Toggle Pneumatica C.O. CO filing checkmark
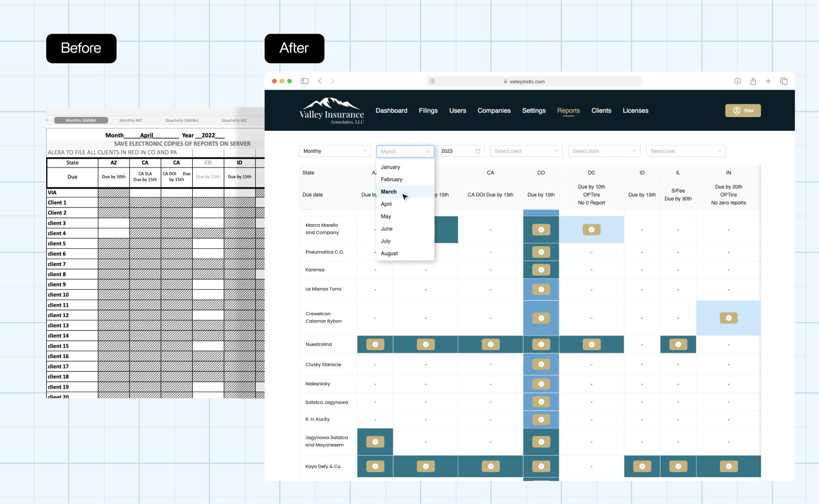The image size is (819, 504). [541, 252]
